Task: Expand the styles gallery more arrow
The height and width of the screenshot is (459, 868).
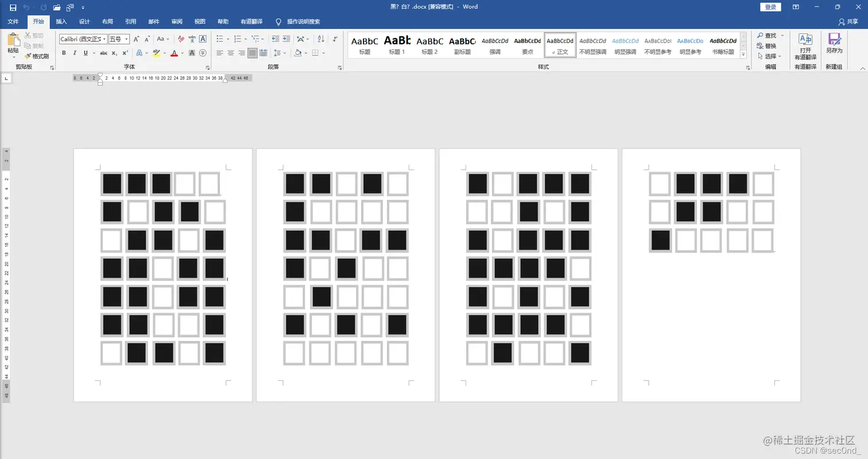Action: [743, 55]
